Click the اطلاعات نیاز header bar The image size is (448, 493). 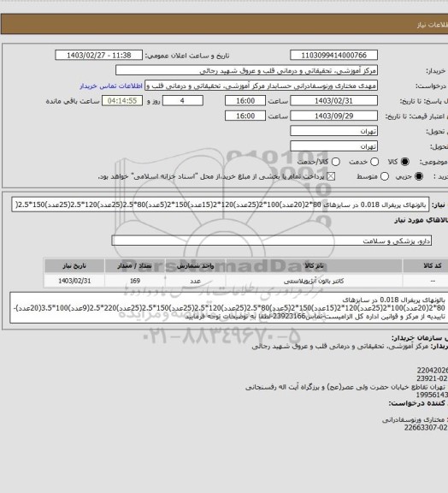(224, 24)
